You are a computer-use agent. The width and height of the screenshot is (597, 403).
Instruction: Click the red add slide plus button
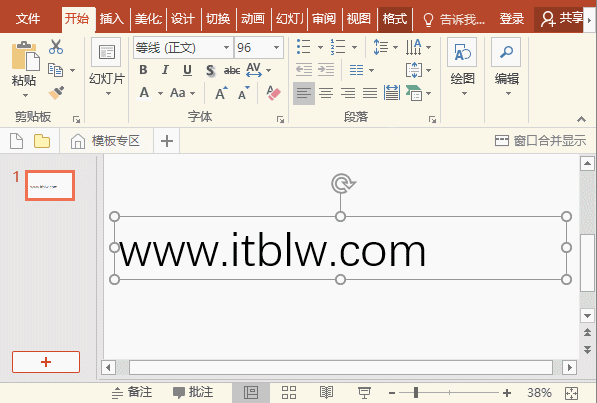46,362
